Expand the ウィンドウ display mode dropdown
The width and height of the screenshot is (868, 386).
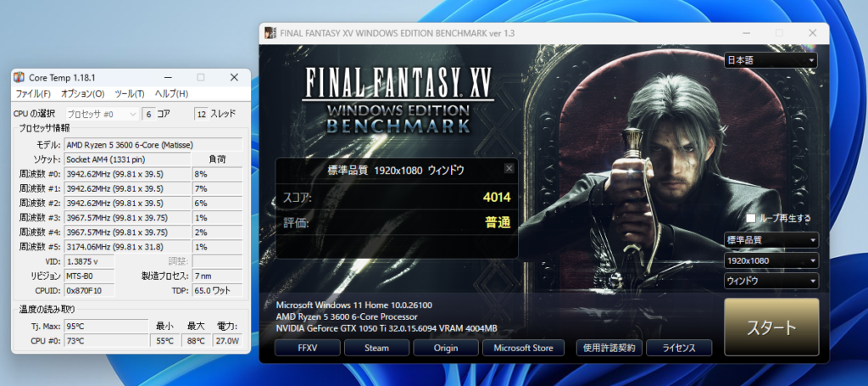(771, 281)
